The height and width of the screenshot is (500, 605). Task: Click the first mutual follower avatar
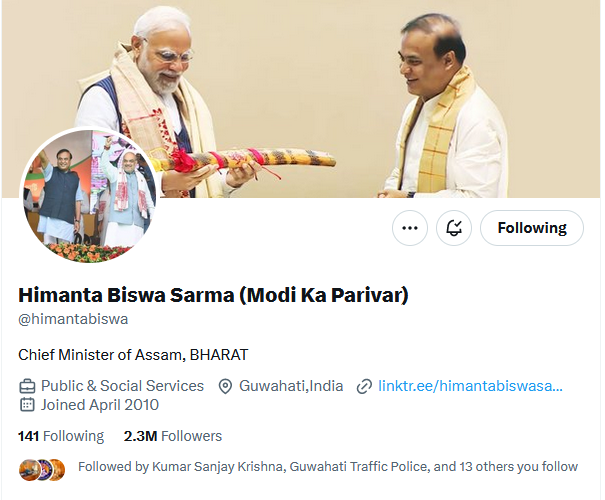(x=29, y=470)
